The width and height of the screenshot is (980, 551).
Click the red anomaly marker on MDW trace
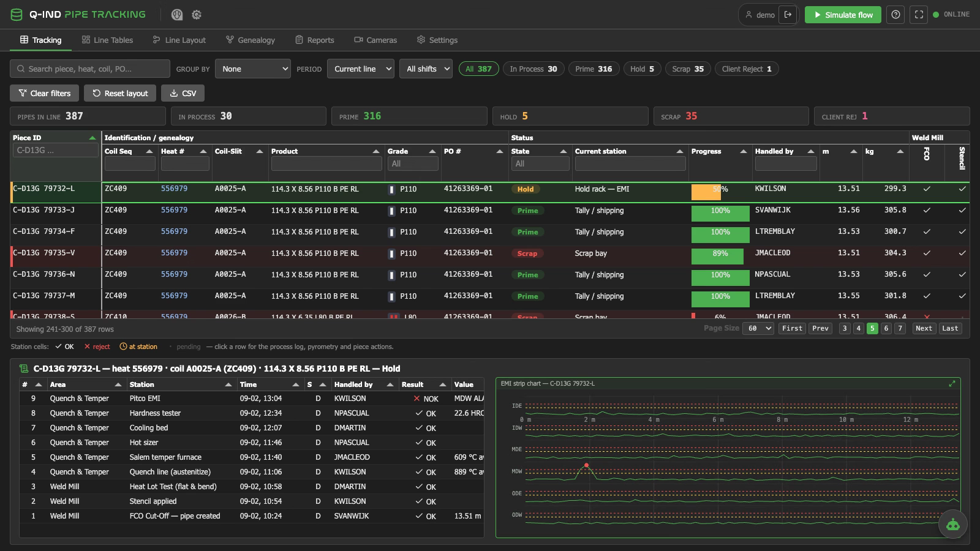tap(586, 465)
